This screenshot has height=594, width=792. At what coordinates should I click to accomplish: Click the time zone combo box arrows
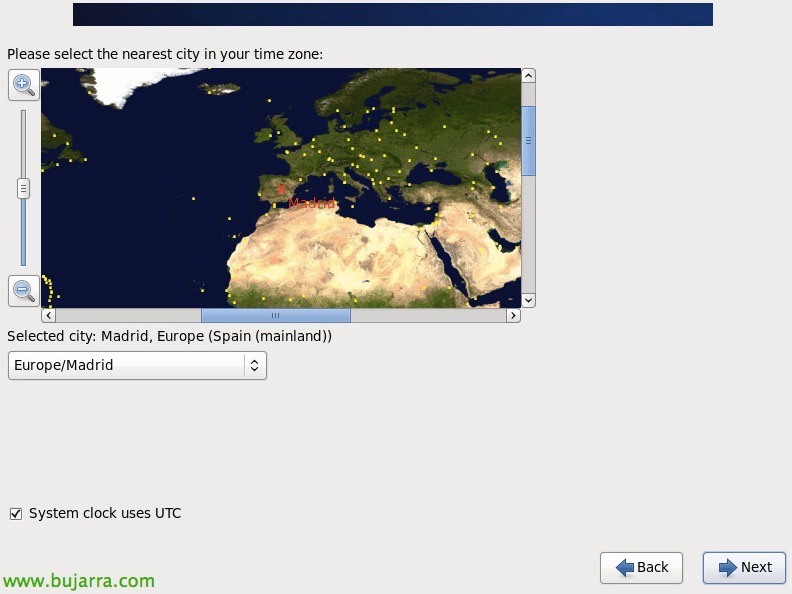click(254, 365)
